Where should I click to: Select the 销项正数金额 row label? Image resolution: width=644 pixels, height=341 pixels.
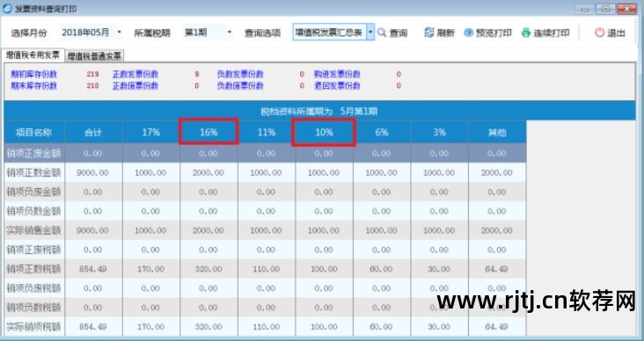[34, 173]
